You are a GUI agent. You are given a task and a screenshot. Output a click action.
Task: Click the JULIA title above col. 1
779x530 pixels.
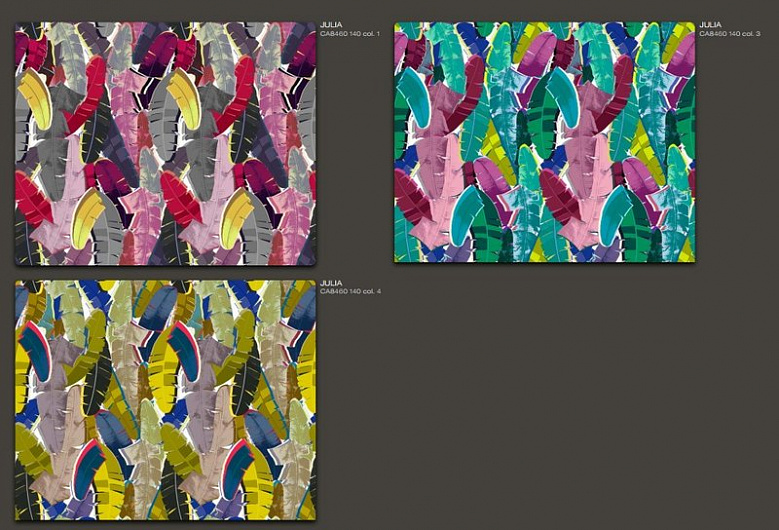[331, 24]
